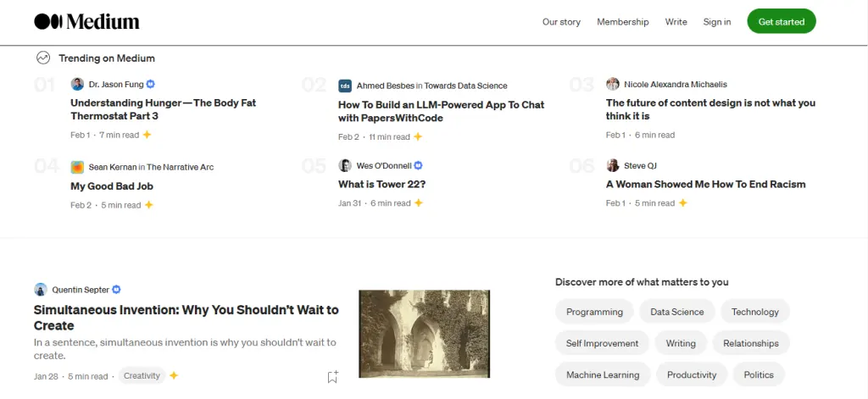This screenshot has width=868, height=399.
Task: Choose the Politics topic chip
Action: [759, 374]
